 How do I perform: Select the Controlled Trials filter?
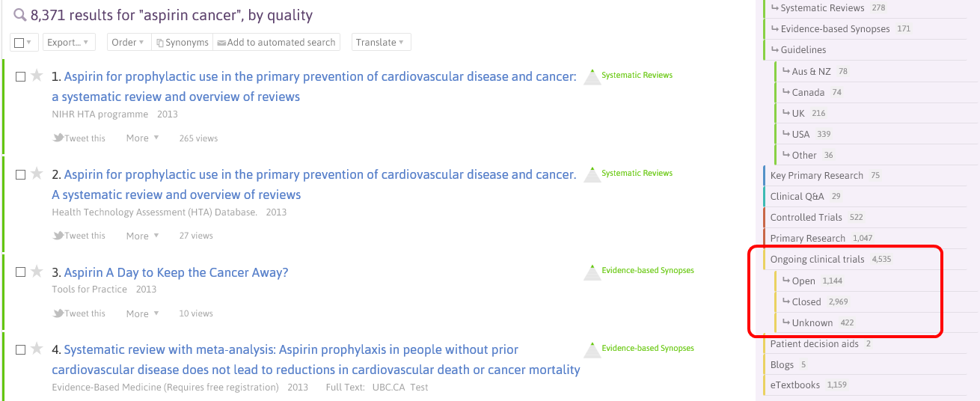coord(806,218)
